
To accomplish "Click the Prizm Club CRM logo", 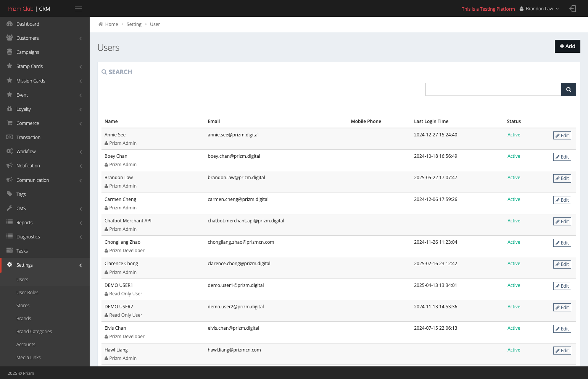I will coord(29,8).
